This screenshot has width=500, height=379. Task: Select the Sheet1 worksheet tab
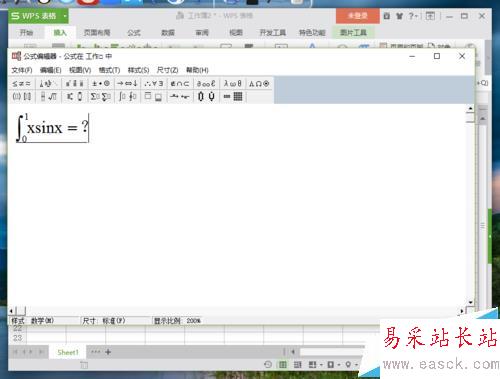coord(68,352)
